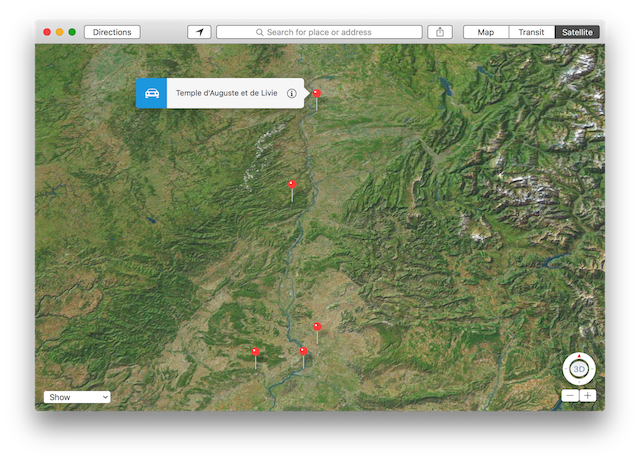Viewport: 640px width, 461px height.
Task: Click the compass north indicator
Action: point(579,357)
